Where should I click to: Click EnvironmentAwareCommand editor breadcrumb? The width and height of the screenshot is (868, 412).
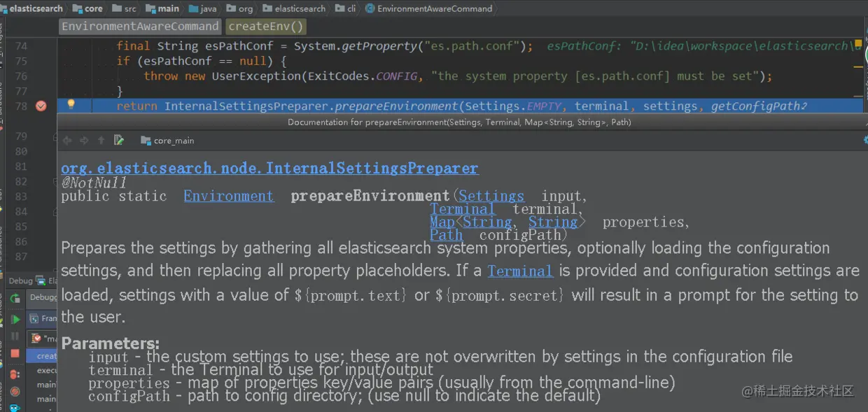tap(140, 27)
